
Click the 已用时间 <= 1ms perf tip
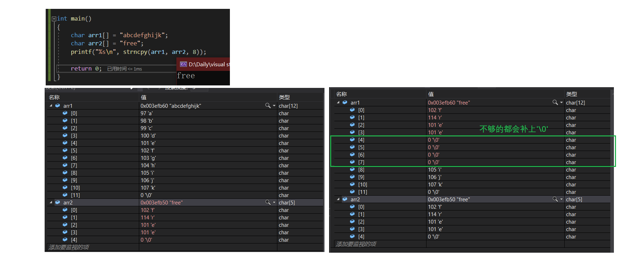click(124, 69)
